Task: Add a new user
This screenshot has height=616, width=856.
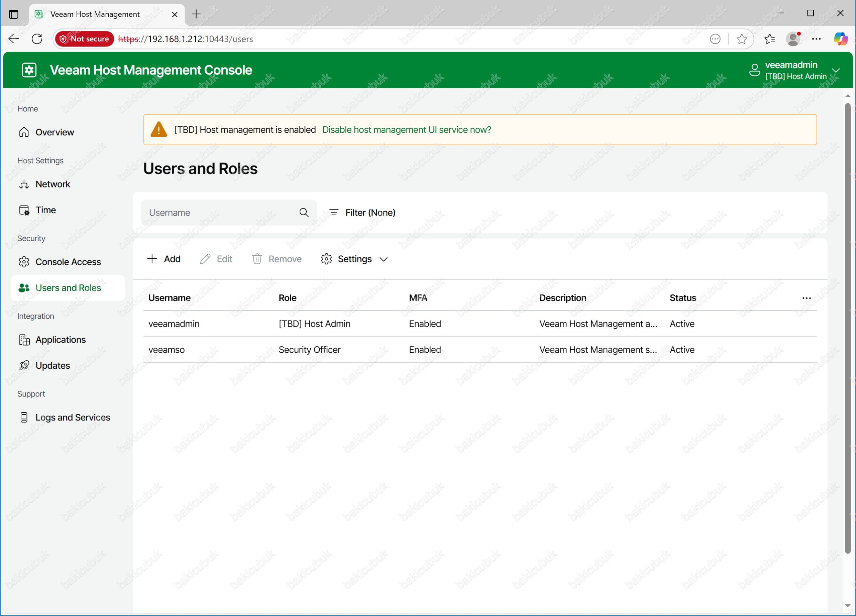Action: coord(164,259)
